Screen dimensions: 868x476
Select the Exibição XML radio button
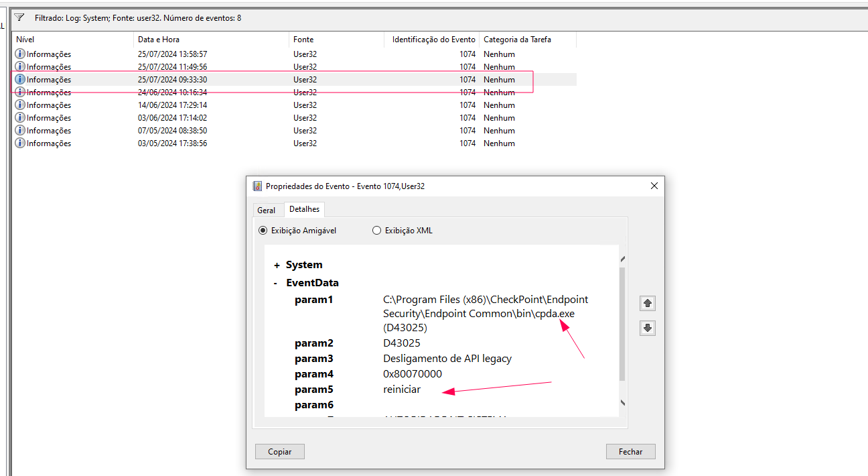coord(376,230)
